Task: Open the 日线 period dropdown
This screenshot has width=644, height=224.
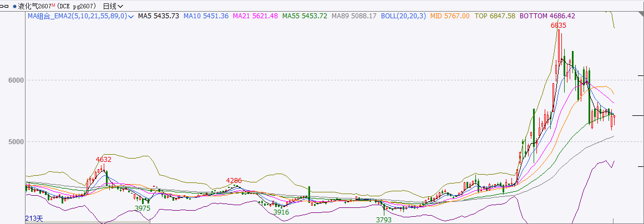Action: 113,6
